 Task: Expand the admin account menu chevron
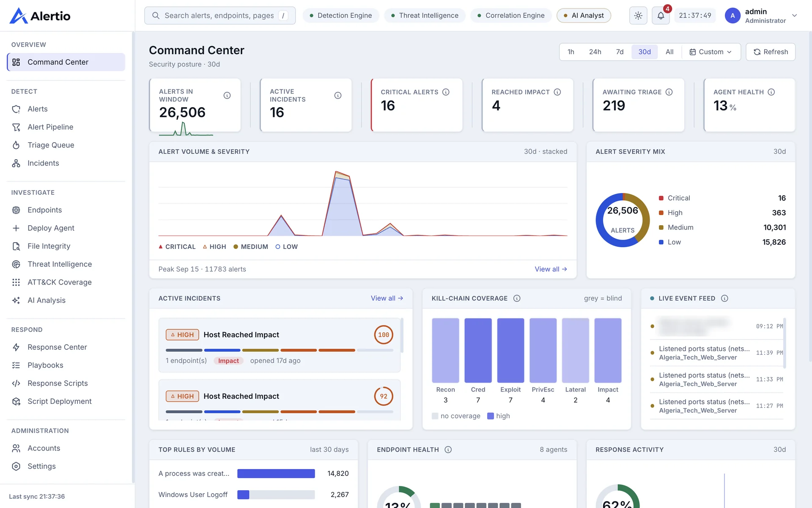795,16
